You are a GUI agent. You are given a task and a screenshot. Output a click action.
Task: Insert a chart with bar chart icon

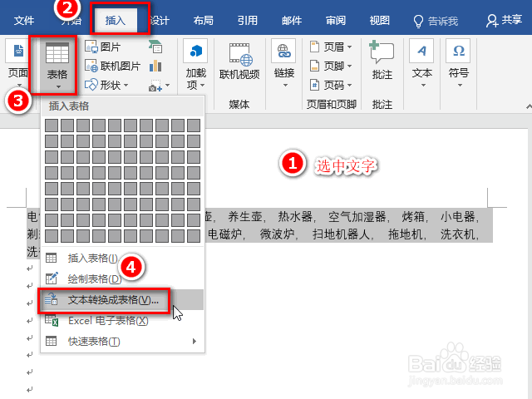[155, 66]
